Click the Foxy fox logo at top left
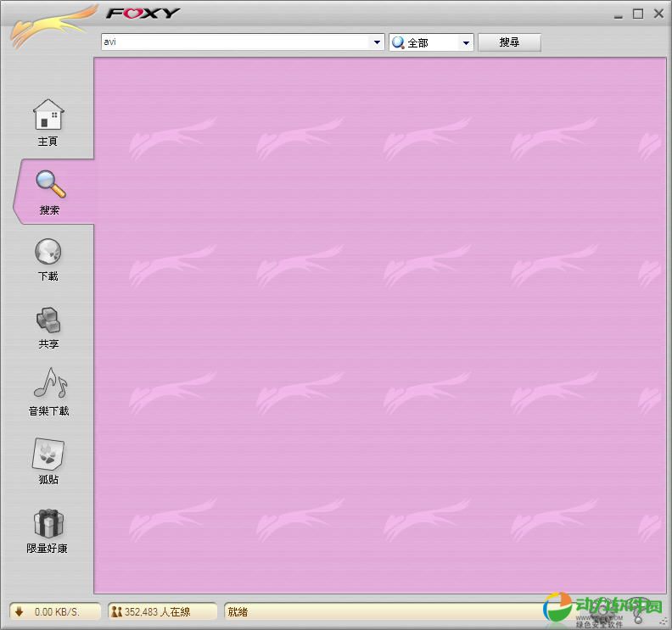672x630 pixels. pyautogui.click(x=51, y=27)
